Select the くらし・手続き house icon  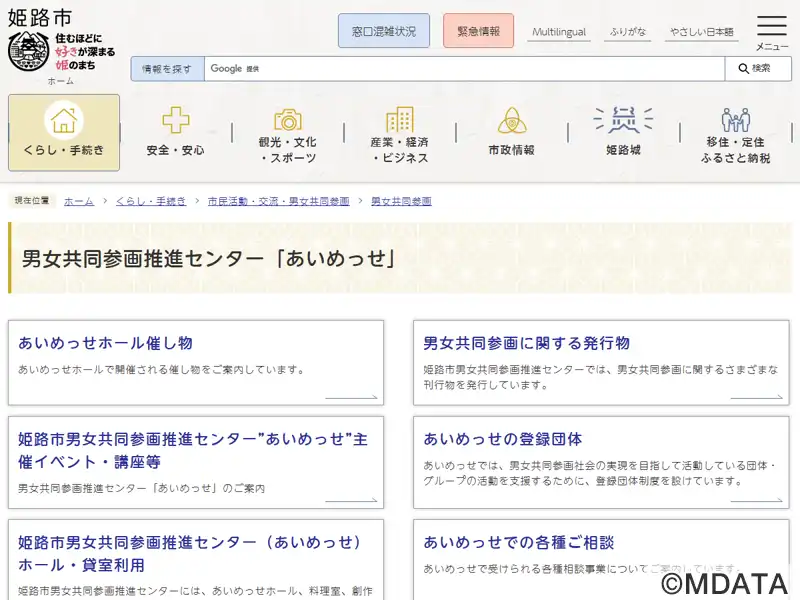[x=64, y=121]
